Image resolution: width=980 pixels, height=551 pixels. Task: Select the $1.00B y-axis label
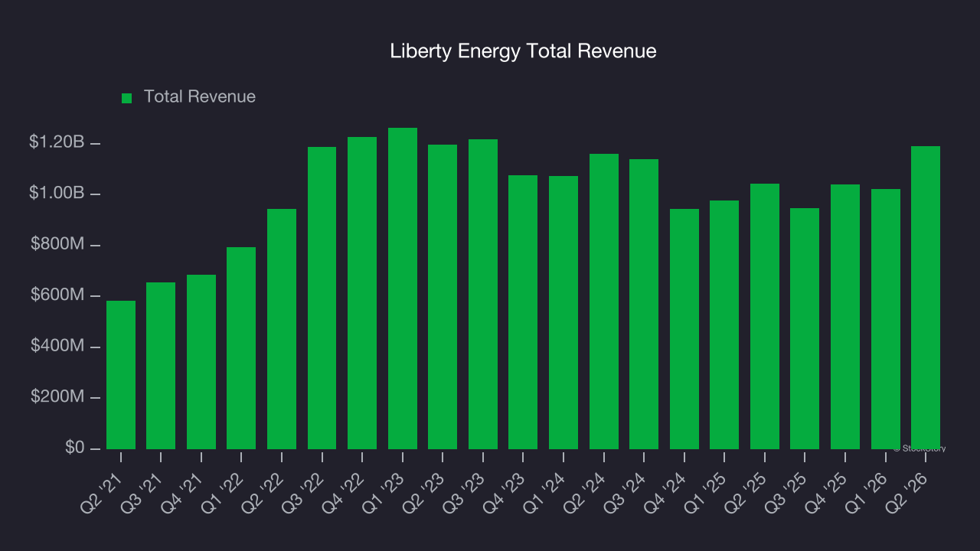pyautogui.click(x=57, y=193)
